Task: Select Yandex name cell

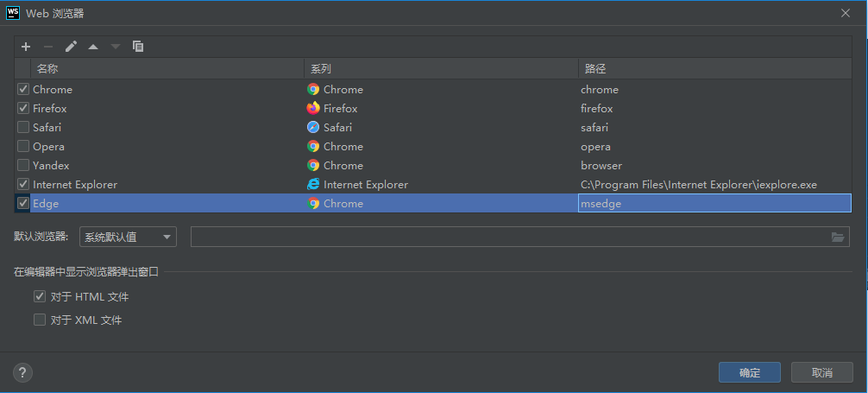Action: [167, 165]
